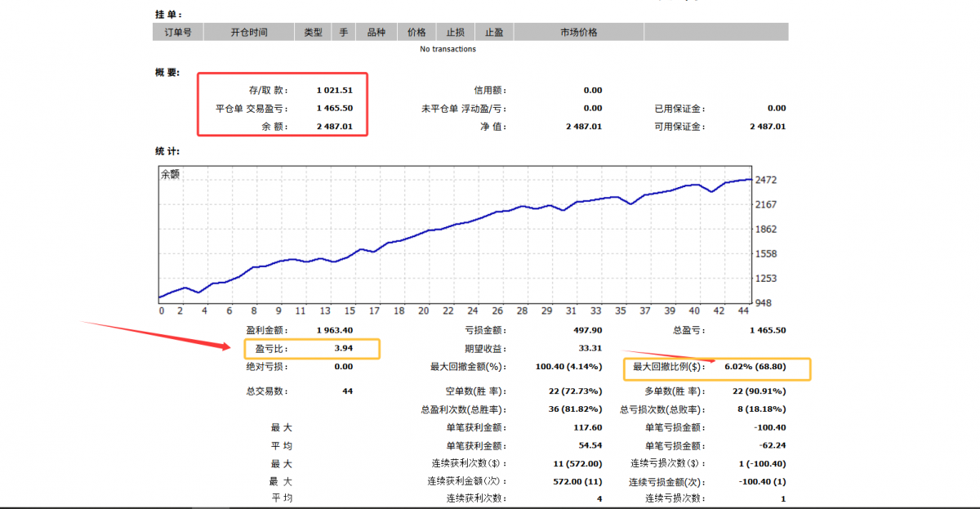Image resolution: width=980 pixels, height=509 pixels.
Task: Click the 空单数(胜率) value 22 (72.73%)
Action: [x=573, y=391]
